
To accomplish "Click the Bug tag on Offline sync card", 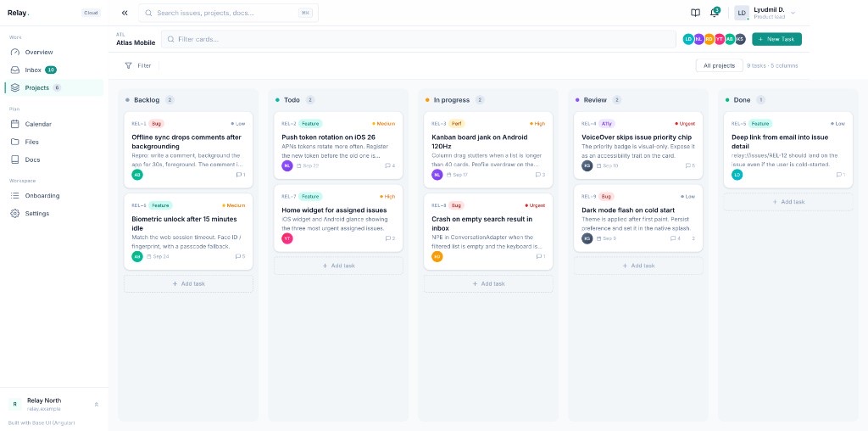I will [x=157, y=124].
